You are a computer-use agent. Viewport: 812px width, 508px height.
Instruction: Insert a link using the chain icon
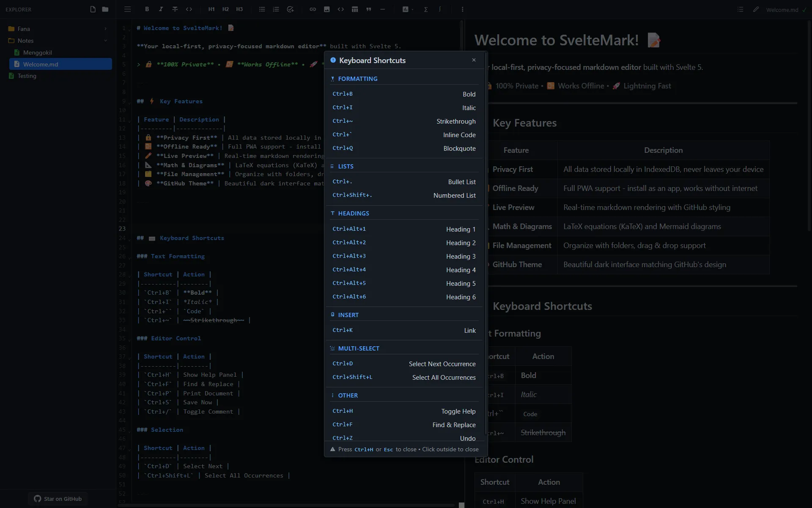313,9
